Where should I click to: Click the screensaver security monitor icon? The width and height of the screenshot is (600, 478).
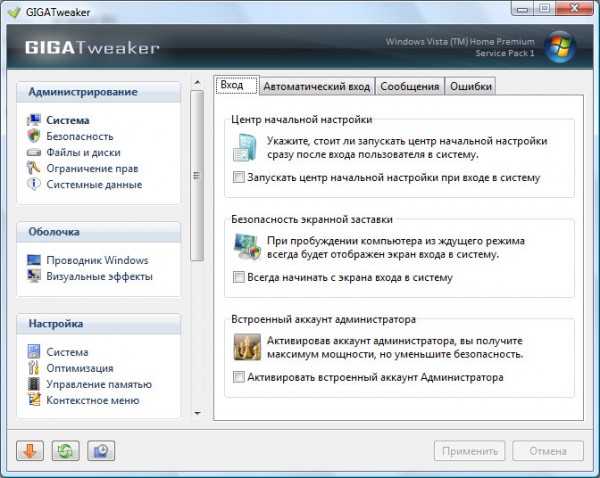coord(247,247)
